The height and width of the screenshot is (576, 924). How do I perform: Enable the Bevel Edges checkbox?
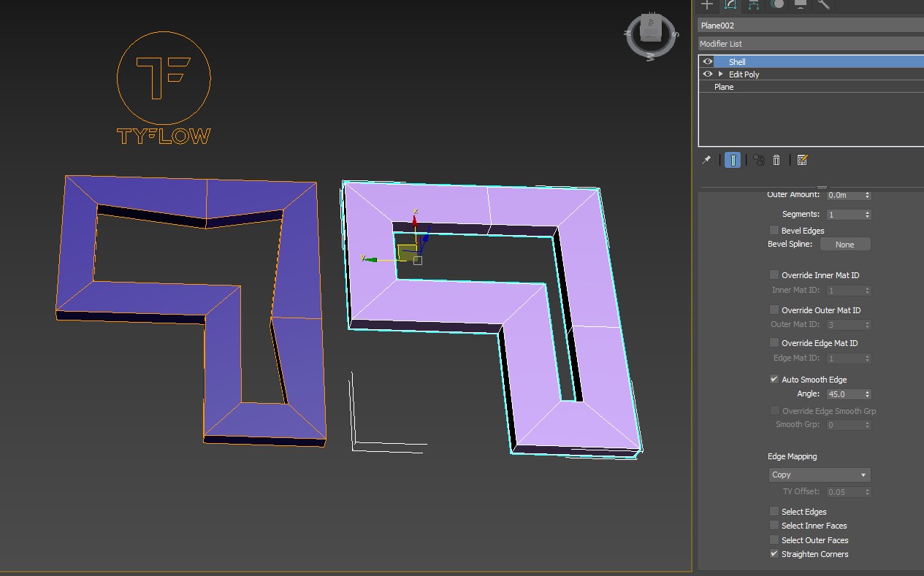(x=774, y=231)
